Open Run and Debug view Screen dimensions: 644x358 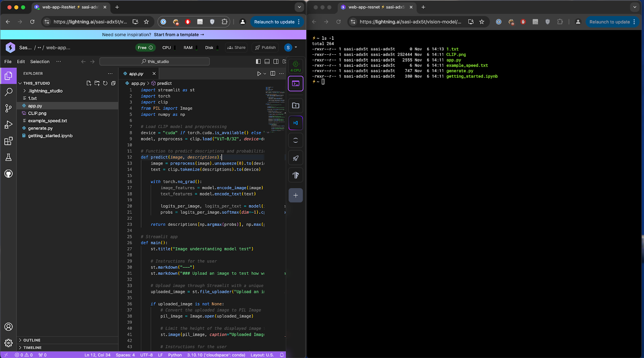8,125
